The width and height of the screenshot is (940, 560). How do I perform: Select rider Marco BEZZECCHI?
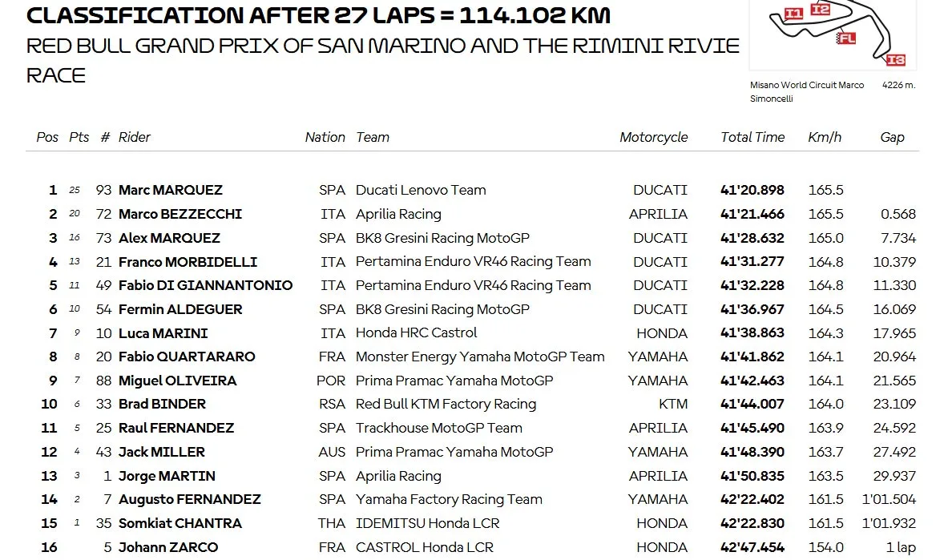[x=180, y=214]
